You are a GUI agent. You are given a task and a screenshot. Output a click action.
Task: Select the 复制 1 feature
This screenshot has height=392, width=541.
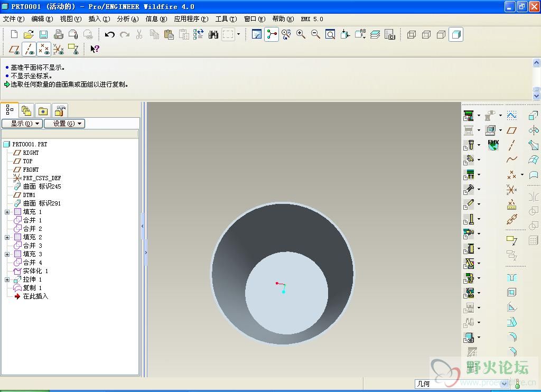pos(27,288)
